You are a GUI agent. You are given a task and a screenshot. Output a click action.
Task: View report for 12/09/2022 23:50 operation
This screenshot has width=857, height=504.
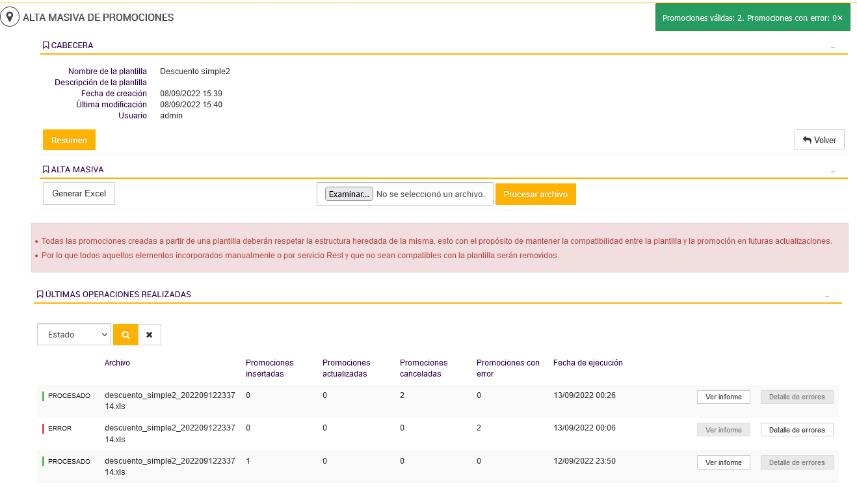pyautogui.click(x=724, y=462)
